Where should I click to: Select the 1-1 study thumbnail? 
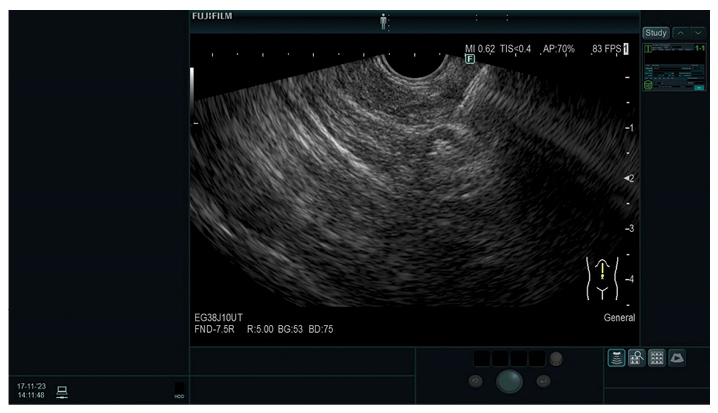[674, 67]
